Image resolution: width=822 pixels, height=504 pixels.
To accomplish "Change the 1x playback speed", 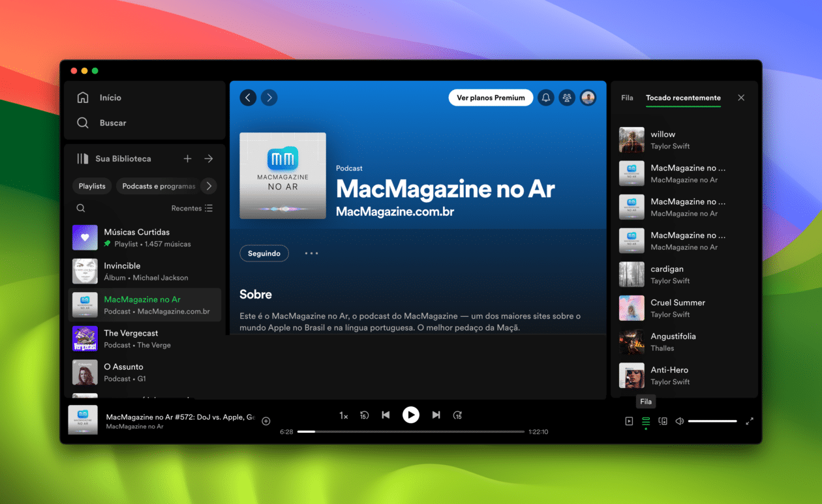I will (x=343, y=415).
